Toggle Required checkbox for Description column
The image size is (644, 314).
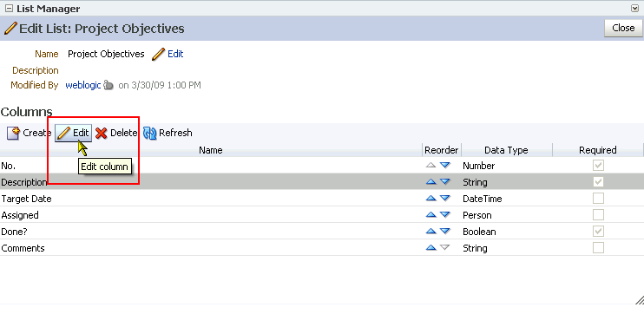click(598, 182)
